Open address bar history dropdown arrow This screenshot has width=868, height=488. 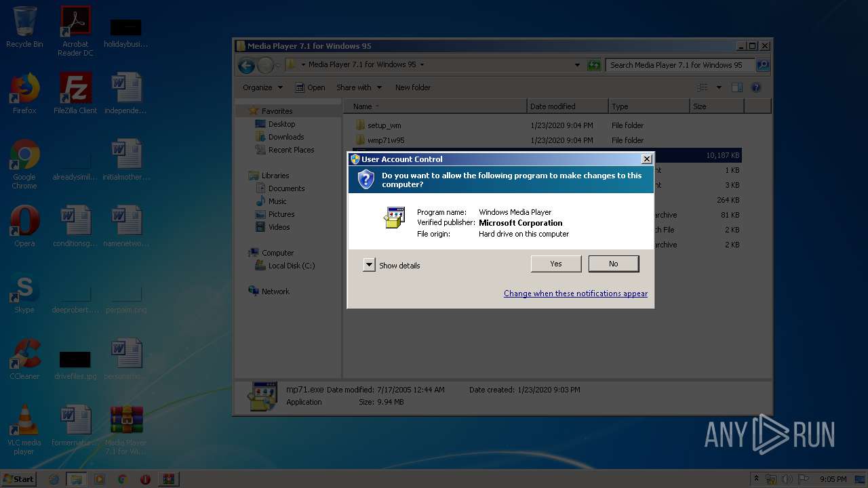[577, 65]
